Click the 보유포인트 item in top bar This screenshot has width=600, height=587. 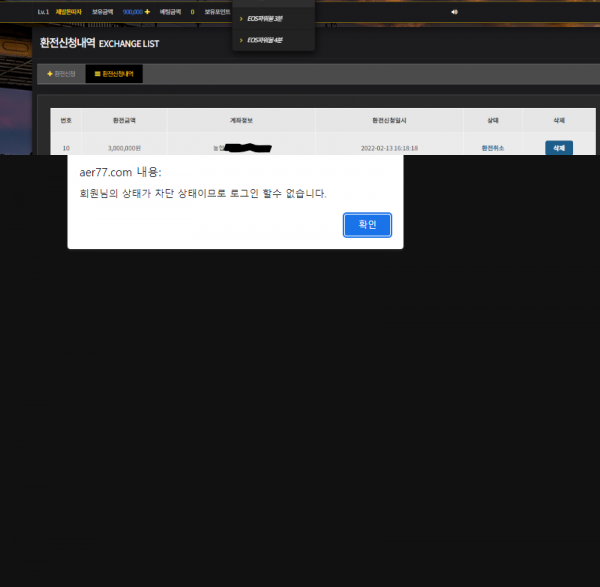pos(217,12)
